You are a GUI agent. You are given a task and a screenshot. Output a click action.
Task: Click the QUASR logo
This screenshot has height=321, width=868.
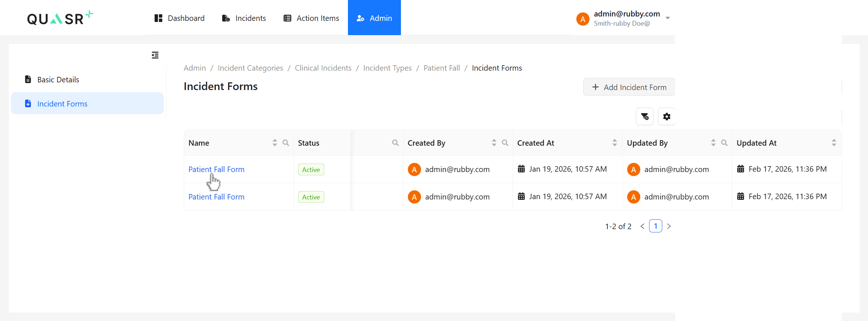pos(60,18)
